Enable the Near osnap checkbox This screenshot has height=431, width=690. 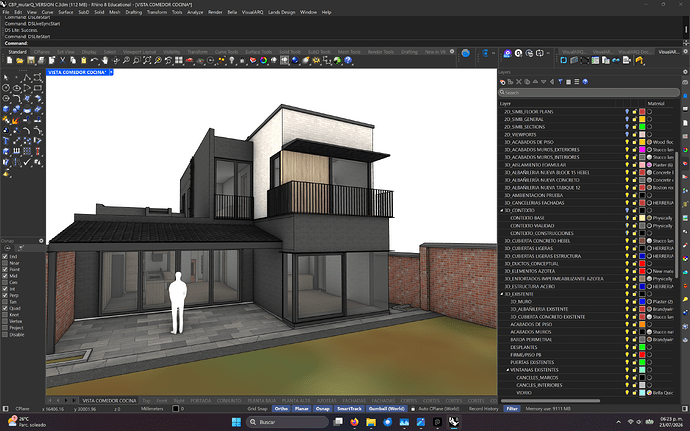click(5, 263)
